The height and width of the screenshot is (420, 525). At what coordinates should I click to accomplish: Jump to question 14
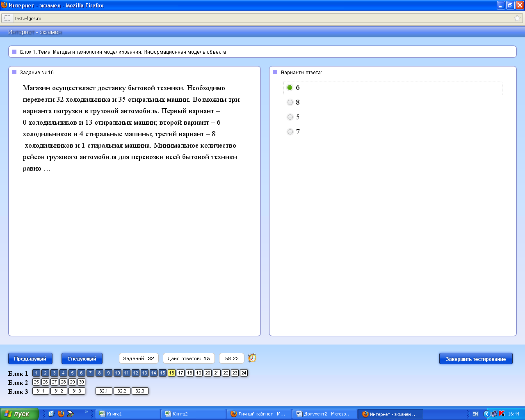[x=153, y=373]
